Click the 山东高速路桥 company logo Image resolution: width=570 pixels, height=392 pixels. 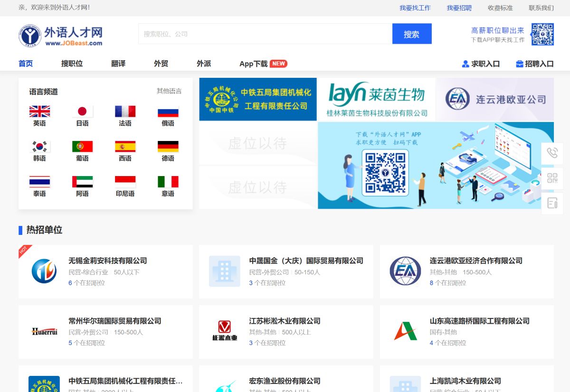405,331
